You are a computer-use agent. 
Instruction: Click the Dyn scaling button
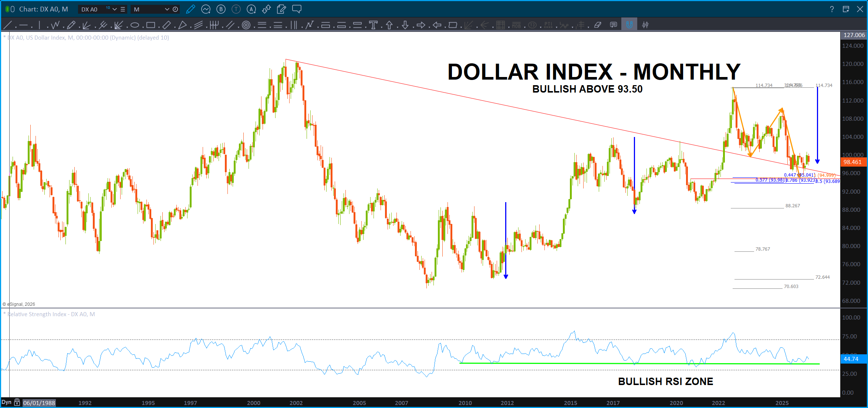tap(6, 402)
